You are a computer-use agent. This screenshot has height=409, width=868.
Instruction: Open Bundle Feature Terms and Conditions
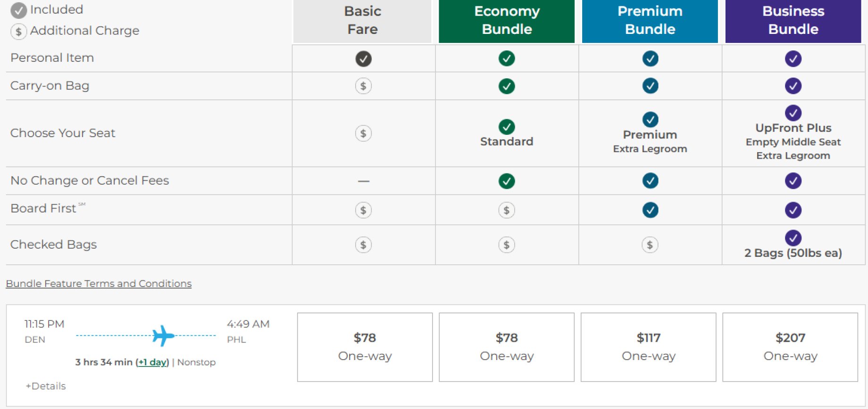(x=99, y=283)
